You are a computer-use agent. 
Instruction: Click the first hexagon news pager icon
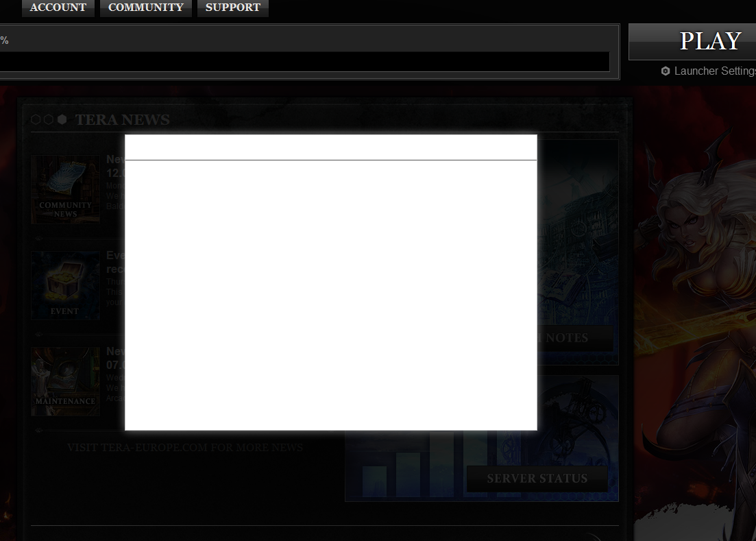coord(36,119)
